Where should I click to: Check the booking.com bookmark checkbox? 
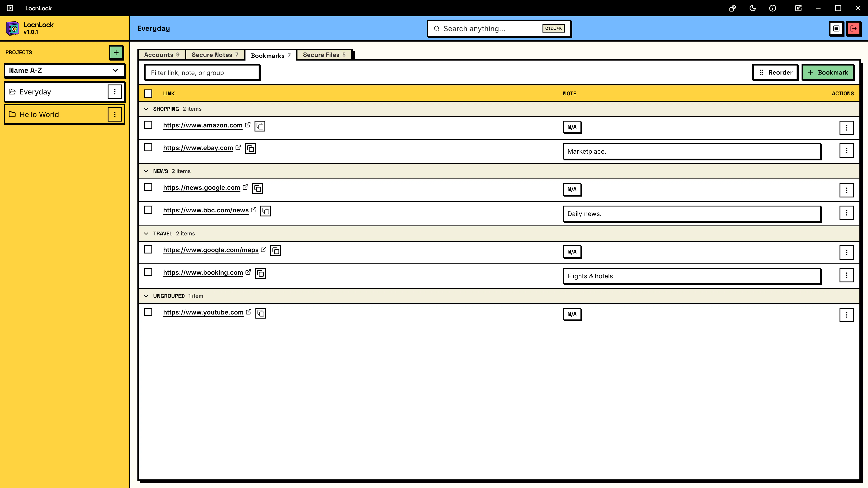(148, 272)
